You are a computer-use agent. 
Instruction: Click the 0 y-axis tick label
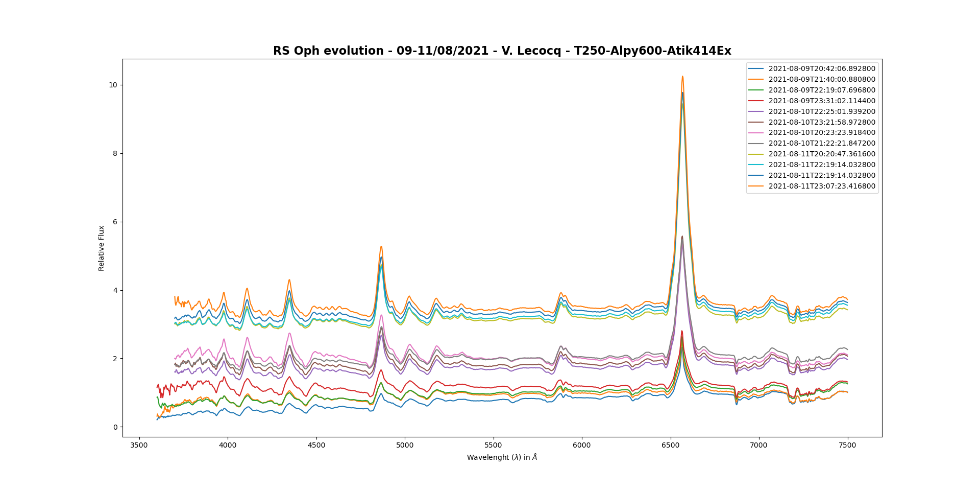click(x=115, y=427)
